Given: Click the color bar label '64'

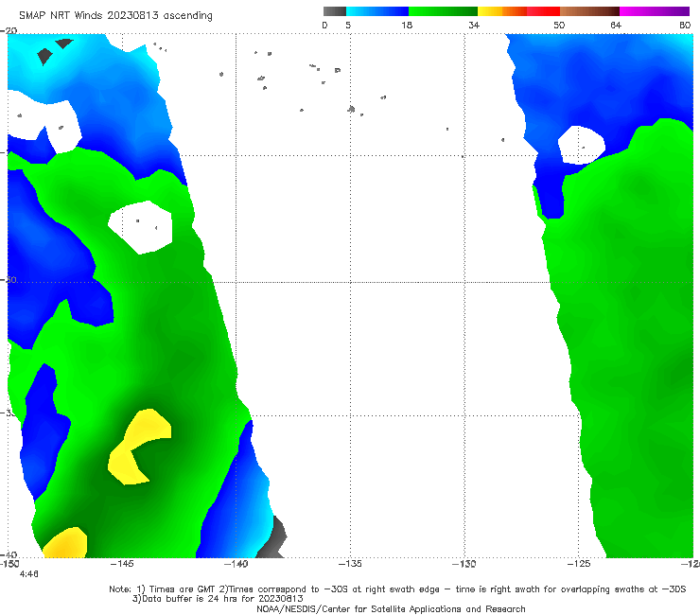Looking at the screenshot, I should [616, 25].
